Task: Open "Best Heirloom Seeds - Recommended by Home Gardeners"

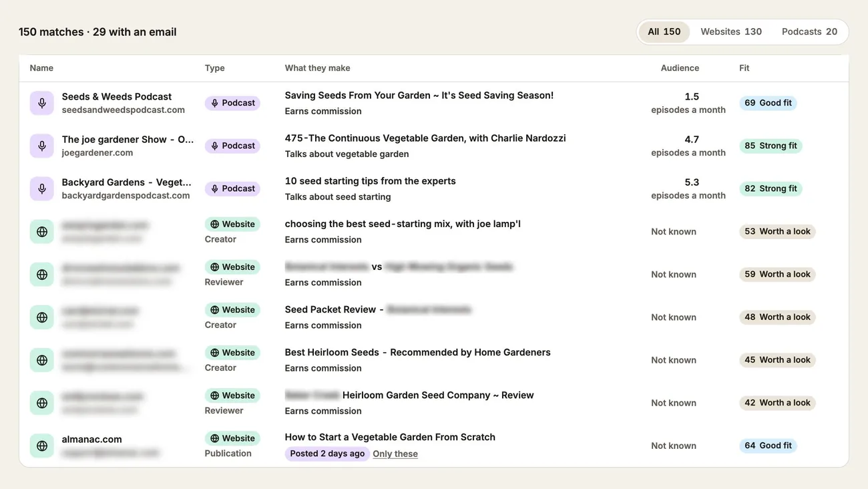Action: coord(418,352)
